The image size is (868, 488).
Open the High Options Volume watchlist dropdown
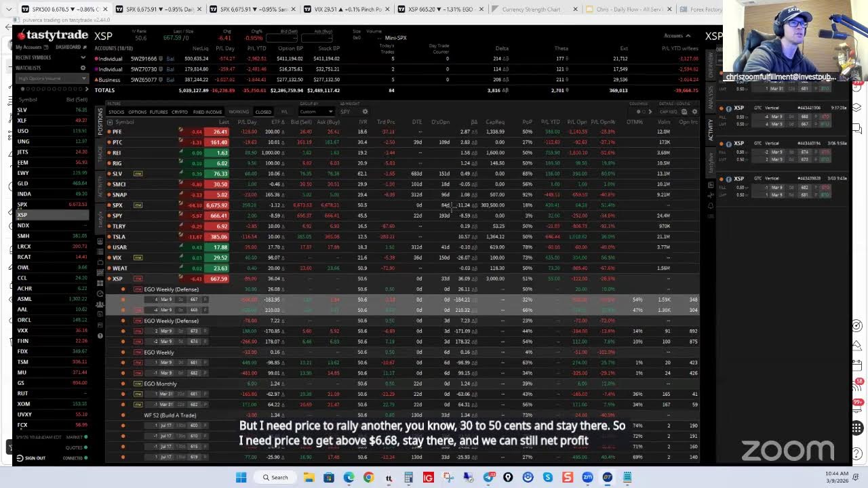[53, 79]
